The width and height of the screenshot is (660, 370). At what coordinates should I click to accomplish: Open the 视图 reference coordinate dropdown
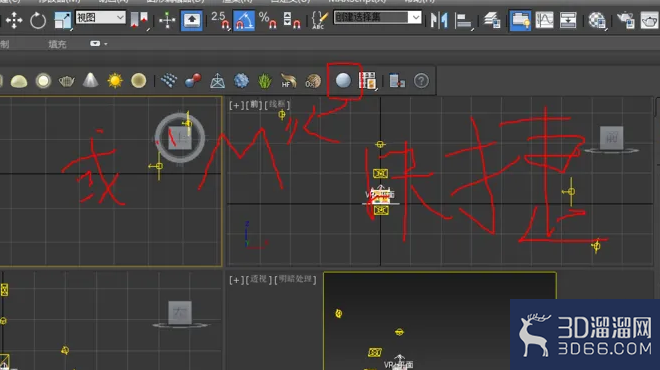point(100,18)
